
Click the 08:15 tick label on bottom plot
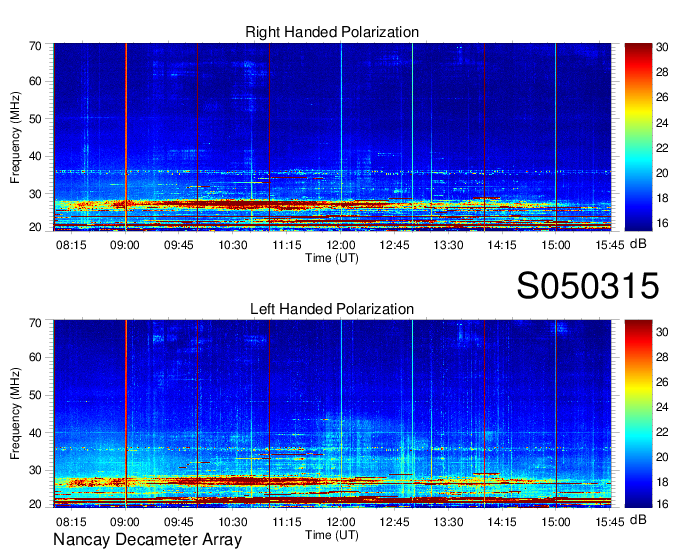click(71, 521)
